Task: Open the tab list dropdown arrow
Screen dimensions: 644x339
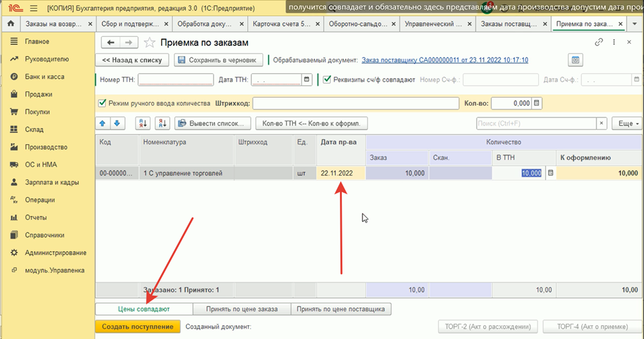Action: (x=635, y=24)
